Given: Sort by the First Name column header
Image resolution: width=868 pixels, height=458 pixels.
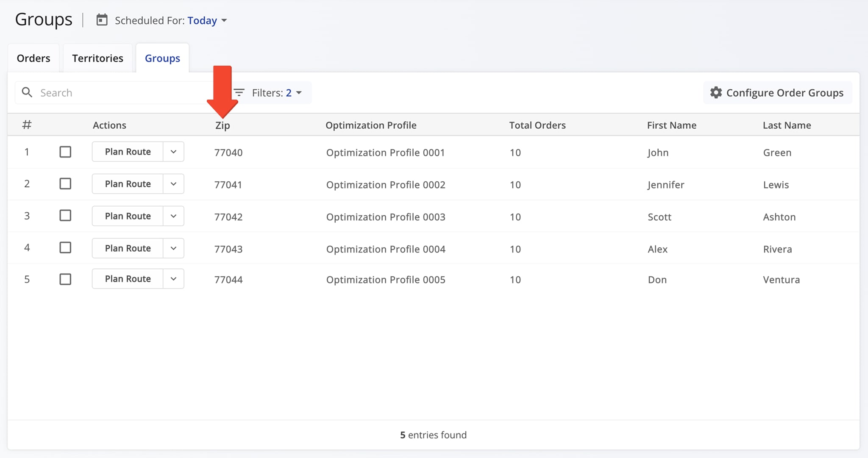Looking at the screenshot, I should [x=672, y=125].
